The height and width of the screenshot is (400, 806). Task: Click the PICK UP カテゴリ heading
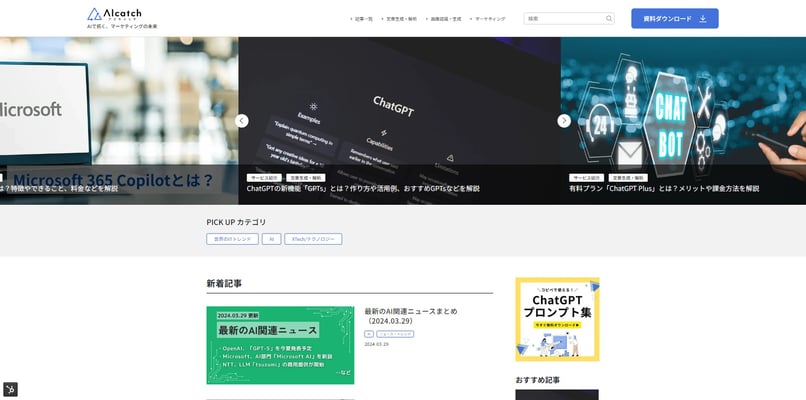point(236,222)
